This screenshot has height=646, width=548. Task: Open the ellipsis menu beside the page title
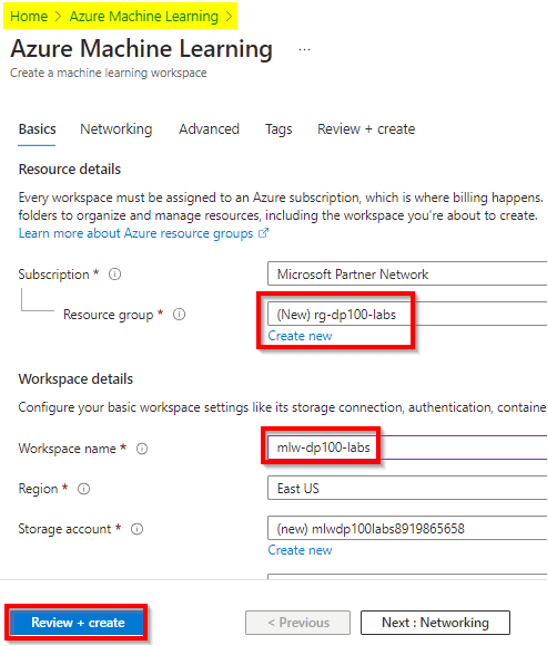[304, 50]
